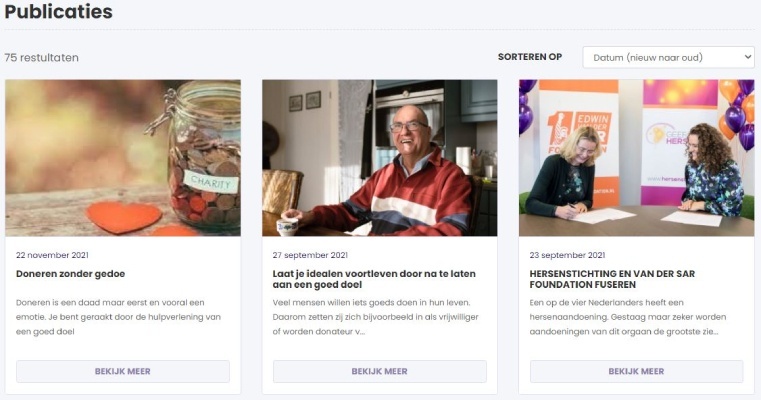Image resolution: width=761 pixels, height=400 pixels.
Task: Click the 'Veel mensen willen iets goeds' excerpt
Action: [376, 317]
